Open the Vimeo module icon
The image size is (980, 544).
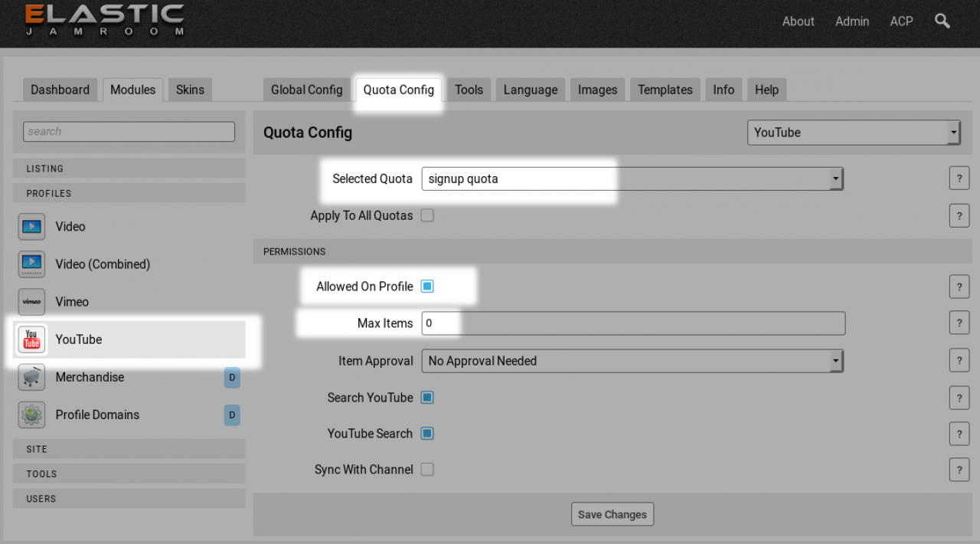click(x=31, y=302)
